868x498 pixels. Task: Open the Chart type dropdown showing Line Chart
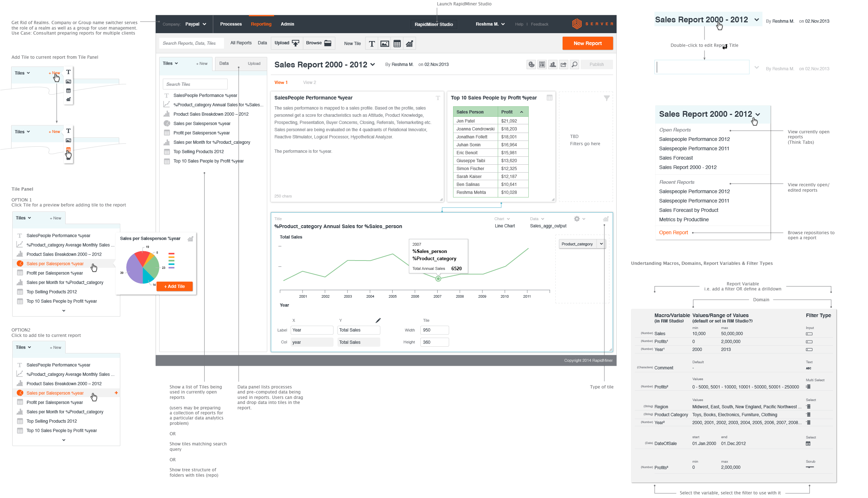point(502,219)
